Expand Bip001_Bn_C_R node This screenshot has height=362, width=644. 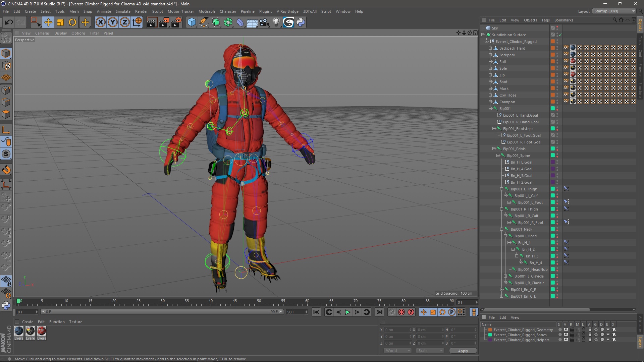[x=502, y=290]
